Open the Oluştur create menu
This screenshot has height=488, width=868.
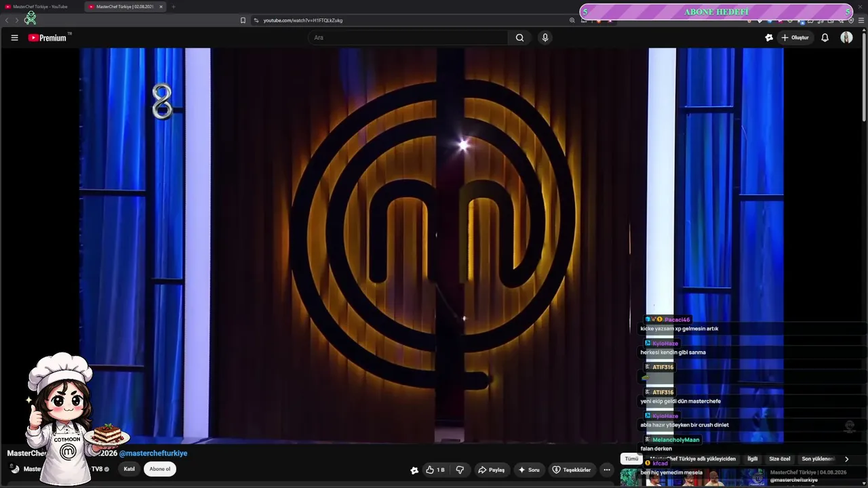tap(795, 38)
